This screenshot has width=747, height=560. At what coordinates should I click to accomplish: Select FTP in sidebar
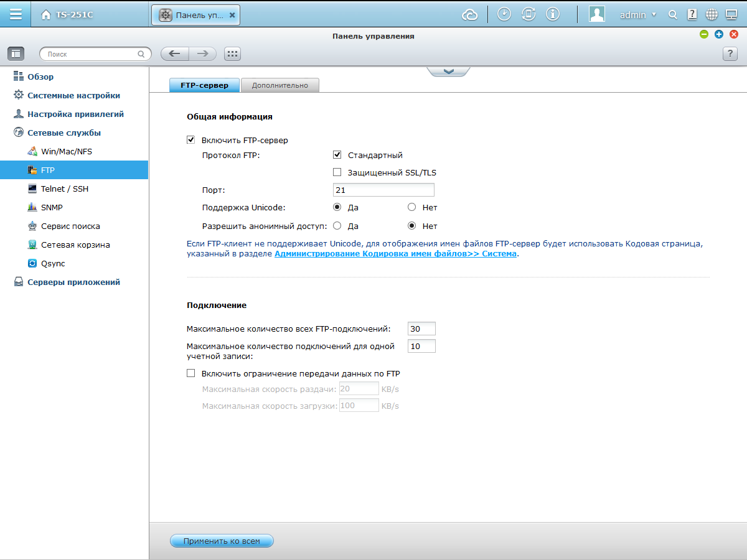tap(74, 170)
